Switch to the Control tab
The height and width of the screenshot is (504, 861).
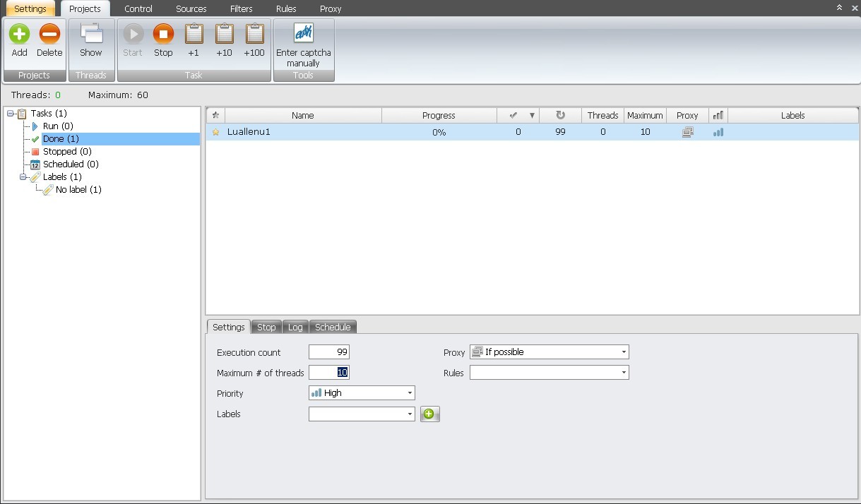[138, 8]
